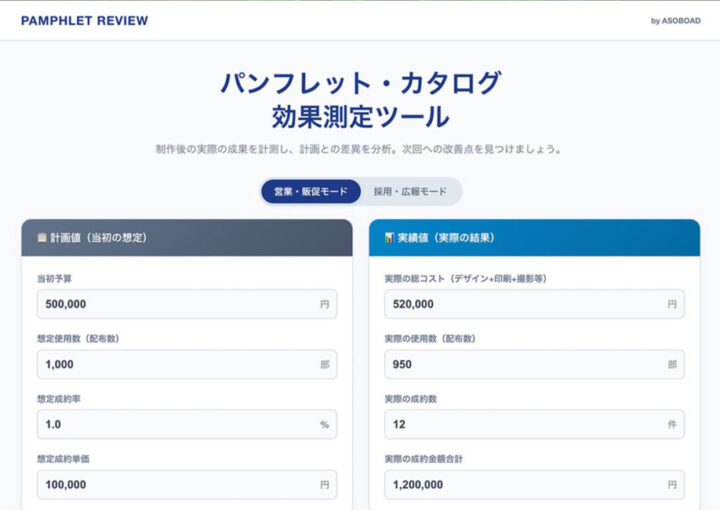Click the 想定成約率 field showing 1.0

(x=187, y=424)
